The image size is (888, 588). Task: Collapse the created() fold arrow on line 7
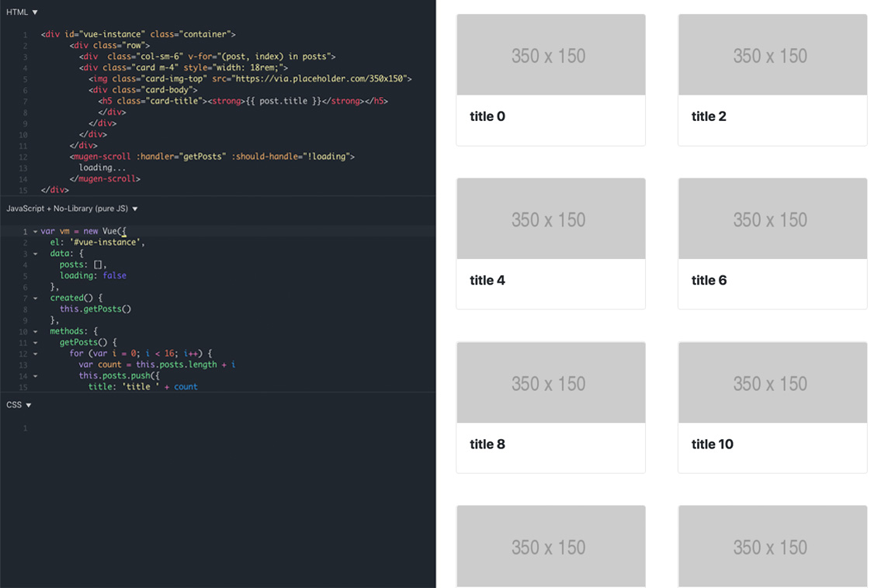35,298
